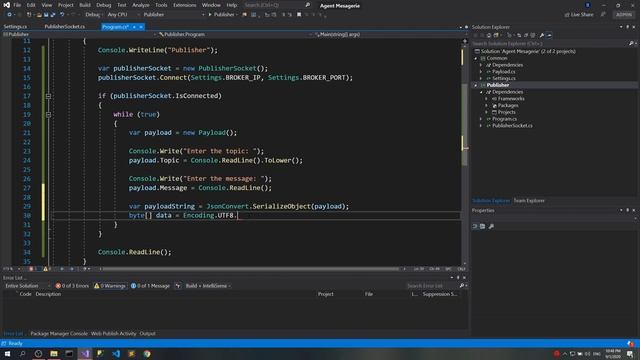Click the Error List search magnifier

point(462,286)
